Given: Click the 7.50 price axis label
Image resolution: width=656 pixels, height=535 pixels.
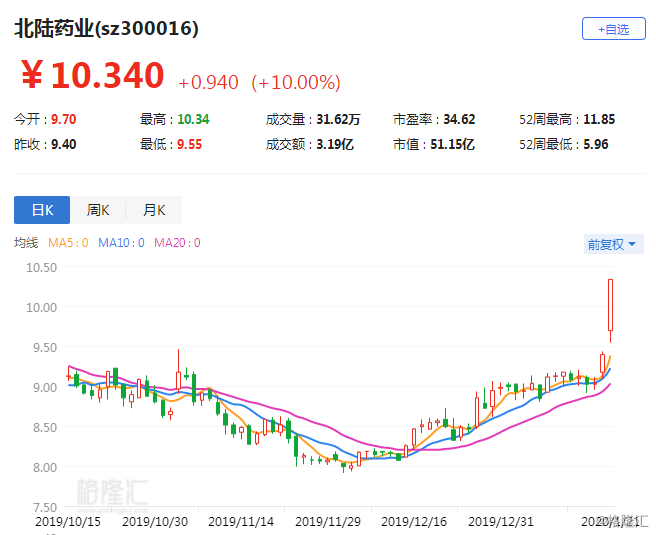Looking at the screenshot, I should [45, 507].
